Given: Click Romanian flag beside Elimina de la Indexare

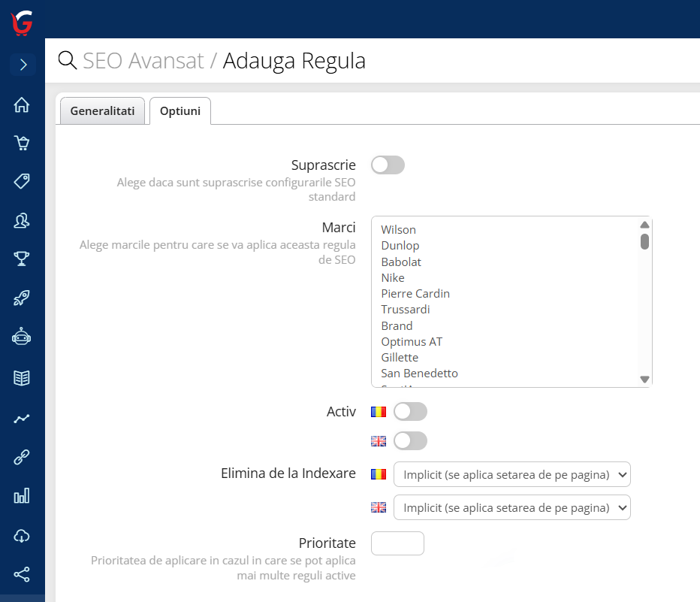Looking at the screenshot, I should click(x=379, y=474).
